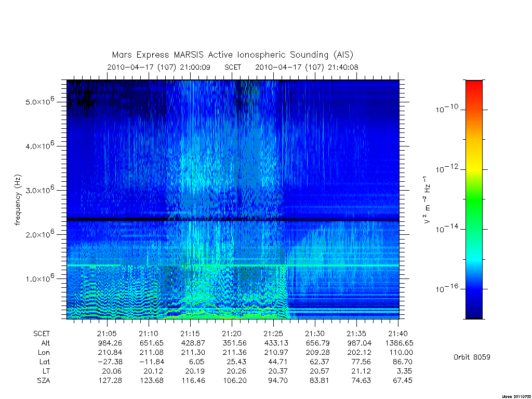
Task: Click the 5.0×10^6 frequency tick label
Action: [x=40, y=101]
